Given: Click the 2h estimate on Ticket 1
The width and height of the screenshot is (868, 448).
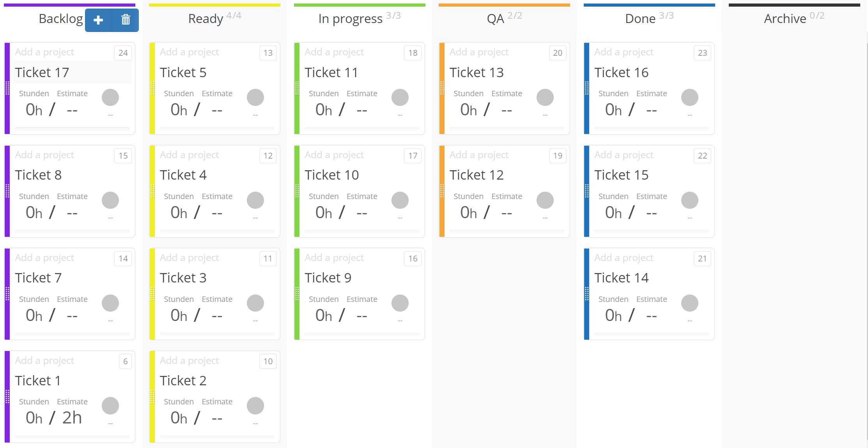Looking at the screenshot, I should 72,418.
